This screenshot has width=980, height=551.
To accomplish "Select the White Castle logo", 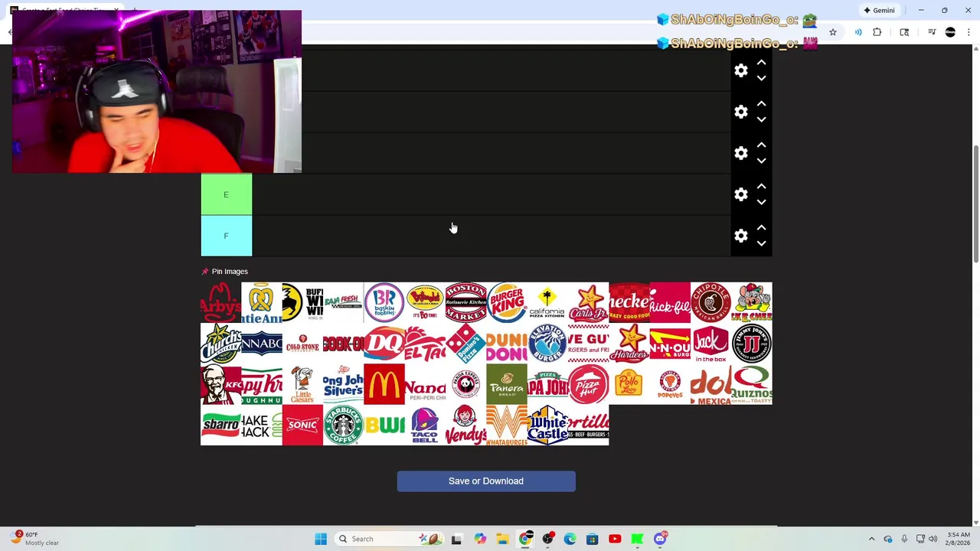I will [x=547, y=425].
